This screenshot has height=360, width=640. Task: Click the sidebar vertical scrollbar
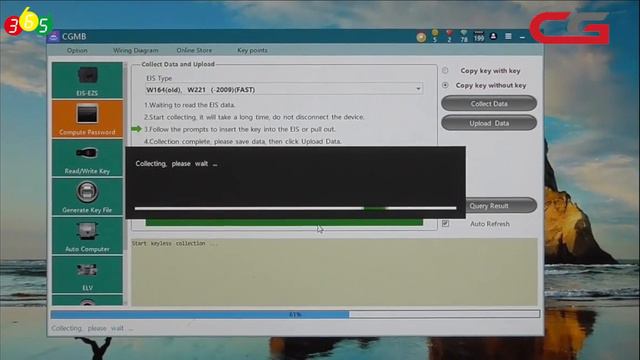[x=126, y=184]
